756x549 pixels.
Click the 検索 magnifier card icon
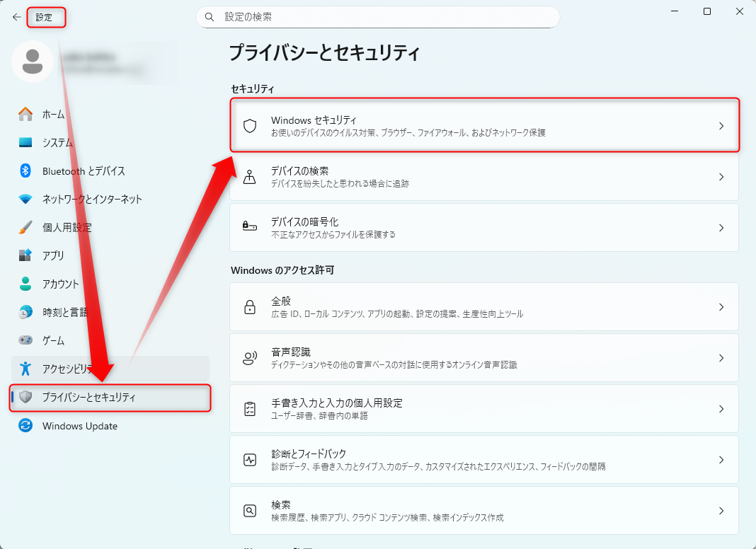coord(250,511)
